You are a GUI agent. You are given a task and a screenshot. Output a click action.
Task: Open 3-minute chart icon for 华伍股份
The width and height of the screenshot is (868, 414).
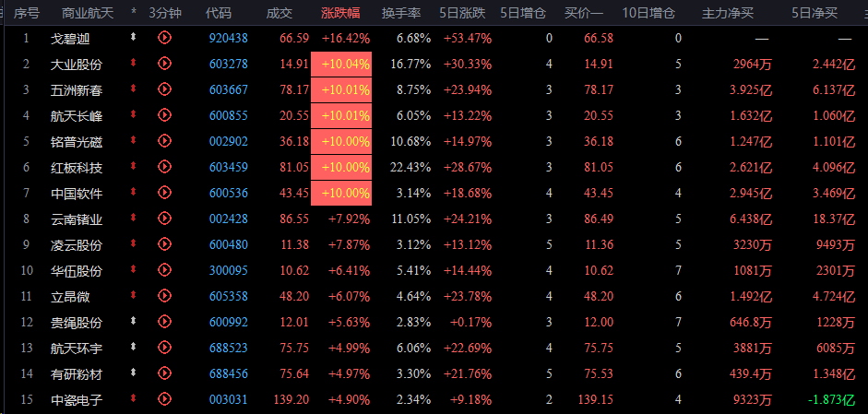coord(164,270)
